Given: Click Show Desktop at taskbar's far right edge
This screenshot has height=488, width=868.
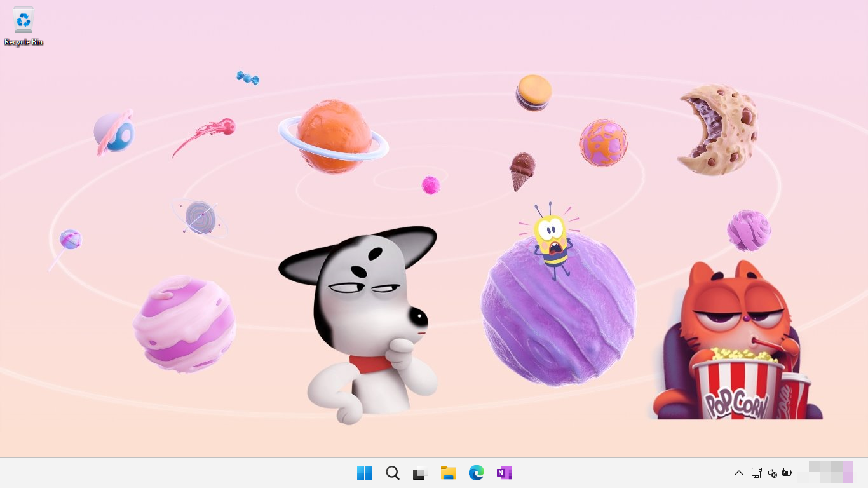Looking at the screenshot, I should click(867, 473).
